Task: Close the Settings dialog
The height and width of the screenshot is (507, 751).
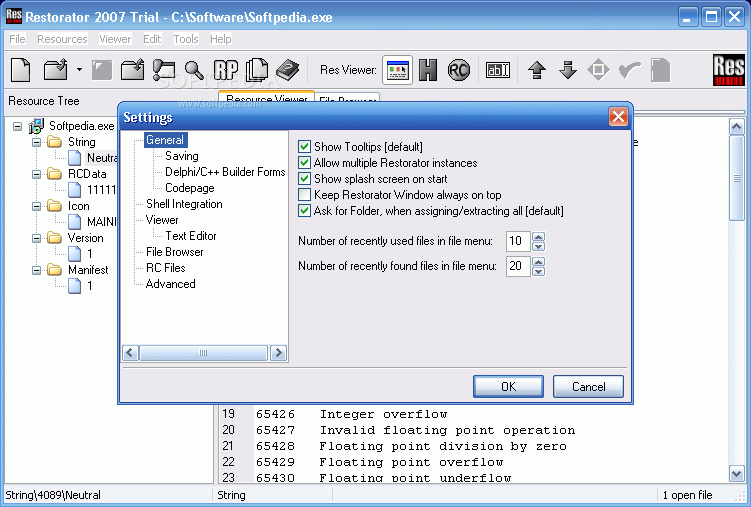Action: coord(618,116)
